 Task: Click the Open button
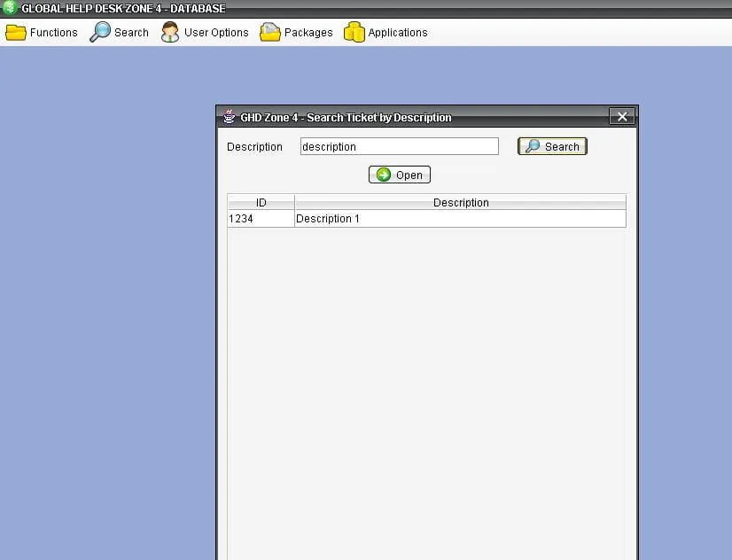pyautogui.click(x=399, y=175)
